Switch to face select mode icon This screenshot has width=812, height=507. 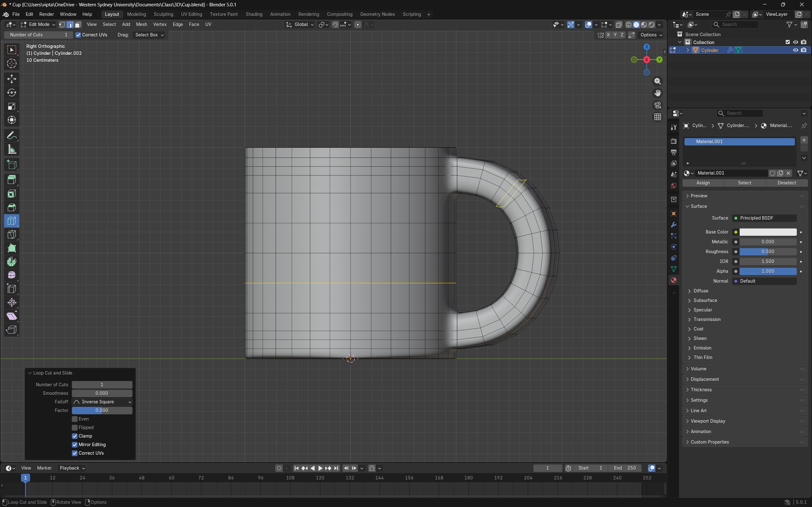tap(78, 24)
